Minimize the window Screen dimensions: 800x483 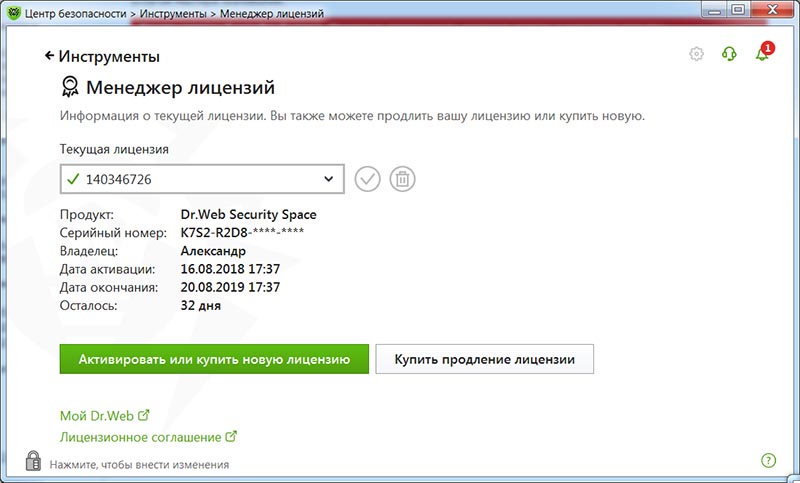tap(714, 10)
